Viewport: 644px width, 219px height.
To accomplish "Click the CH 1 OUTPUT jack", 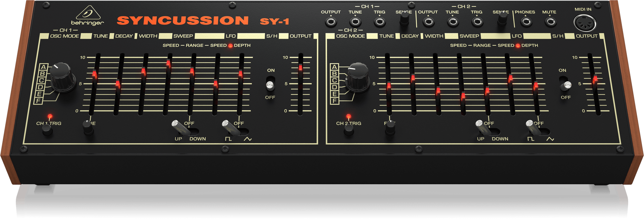I will (331, 22).
